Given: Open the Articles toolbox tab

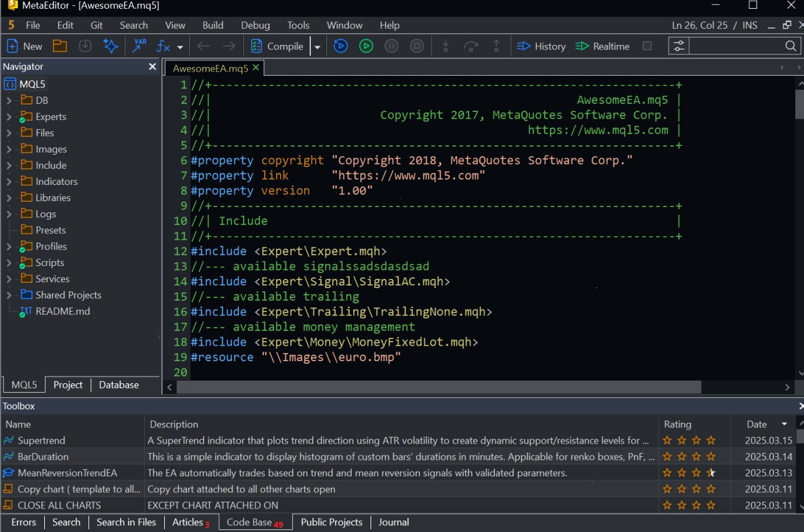Looking at the screenshot, I should click(190, 523).
